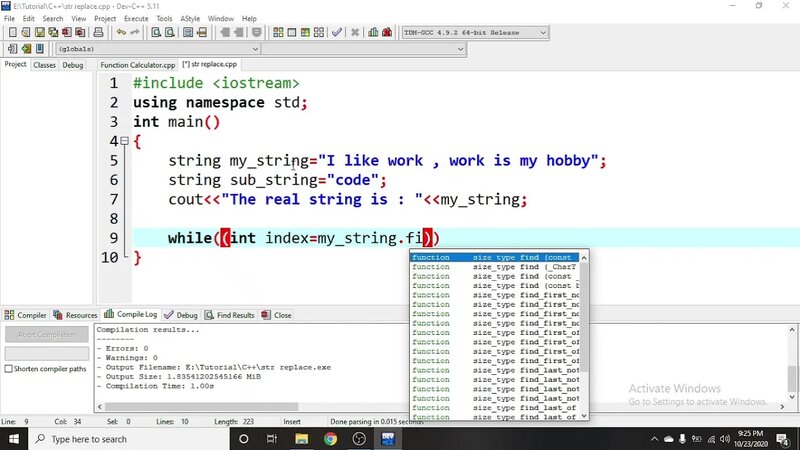
Task: Undo the last edit via toolbar
Action: (x=121, y=33)
